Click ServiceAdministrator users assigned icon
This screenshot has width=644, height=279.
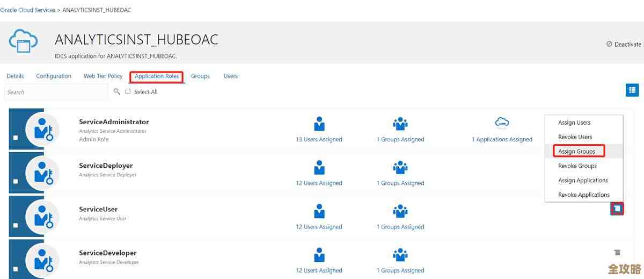coord(319,124)
